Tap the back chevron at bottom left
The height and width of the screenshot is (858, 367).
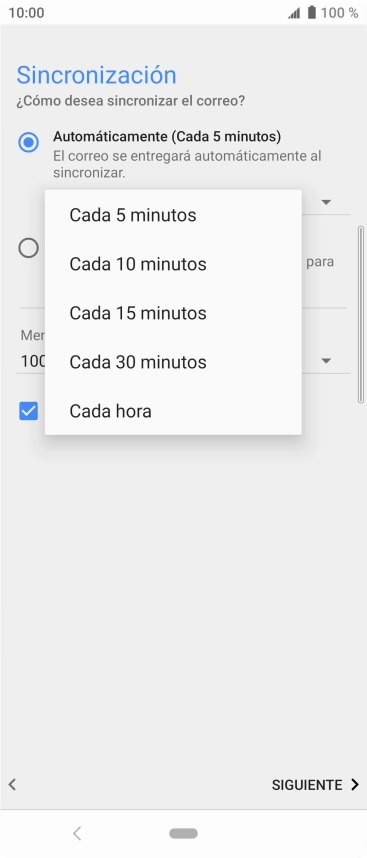click(12, 785)
